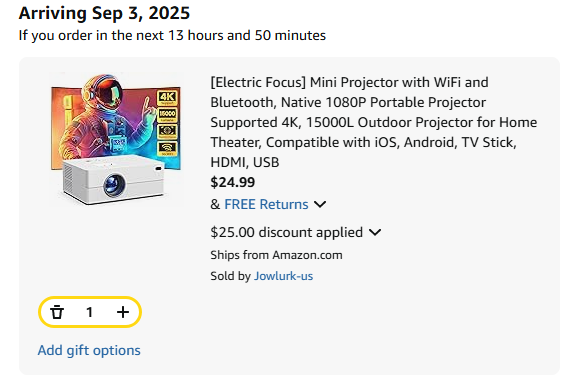567x379 pixels.
Task: Open the $25.00 discount applied details
Action: (286, 232)
